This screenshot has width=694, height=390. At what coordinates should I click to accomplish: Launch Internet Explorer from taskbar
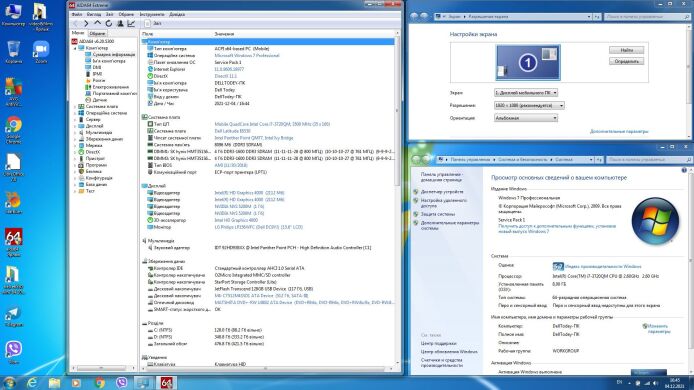32,382
